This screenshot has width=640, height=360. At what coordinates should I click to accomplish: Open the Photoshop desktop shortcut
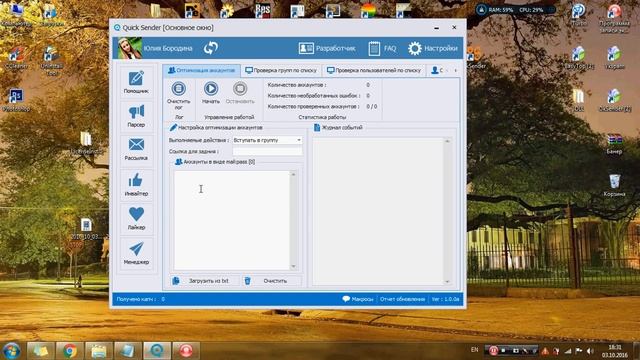[16, 100]
